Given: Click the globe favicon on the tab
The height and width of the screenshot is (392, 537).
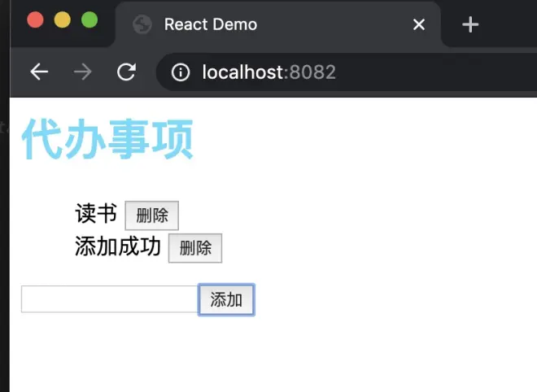Looking at the screenshot, I should click(x=142, y=24).
